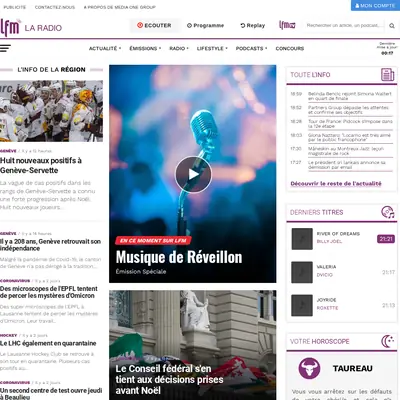Viewport: 400px width, 400px height.
Task: Open the Programme tab
Action: coord(205,25)
